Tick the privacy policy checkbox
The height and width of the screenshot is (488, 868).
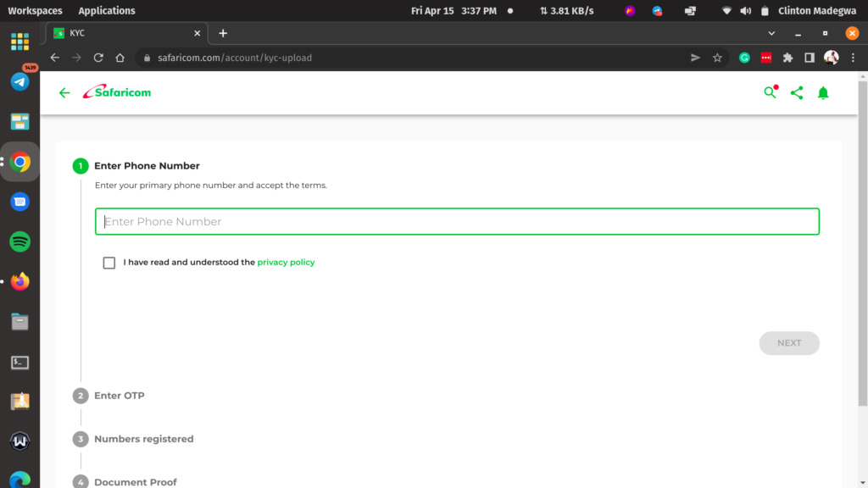click(x=109, y=263)
